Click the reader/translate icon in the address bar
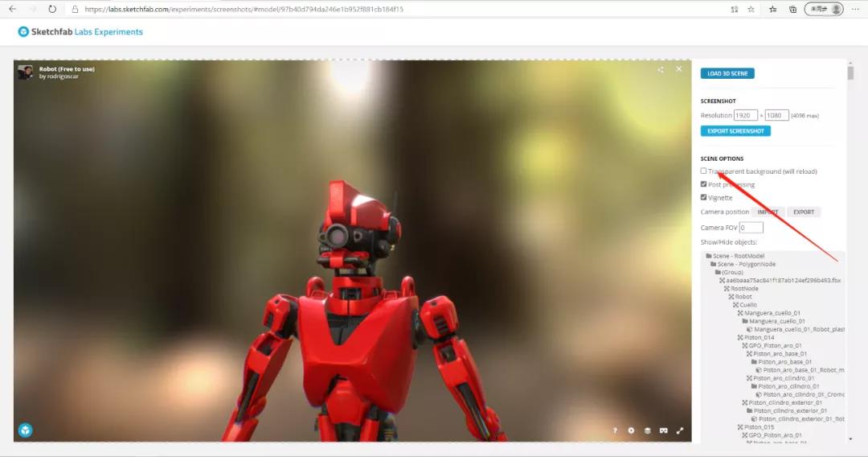 734,9
